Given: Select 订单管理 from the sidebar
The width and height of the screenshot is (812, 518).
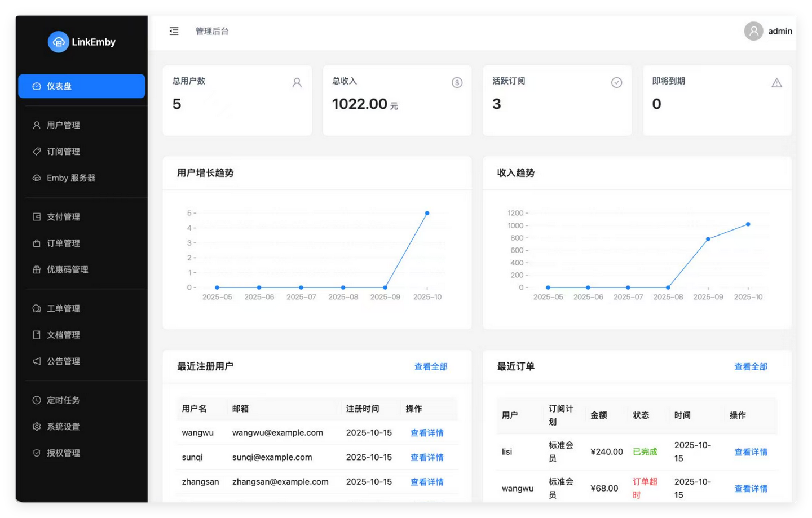Looking at the screenshot, I should (82, 243).
